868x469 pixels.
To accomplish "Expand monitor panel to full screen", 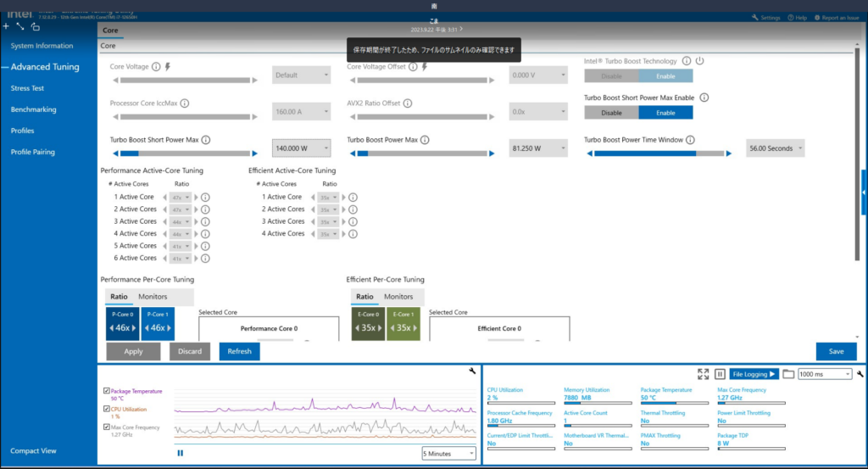I will click(x=703, y=374).
